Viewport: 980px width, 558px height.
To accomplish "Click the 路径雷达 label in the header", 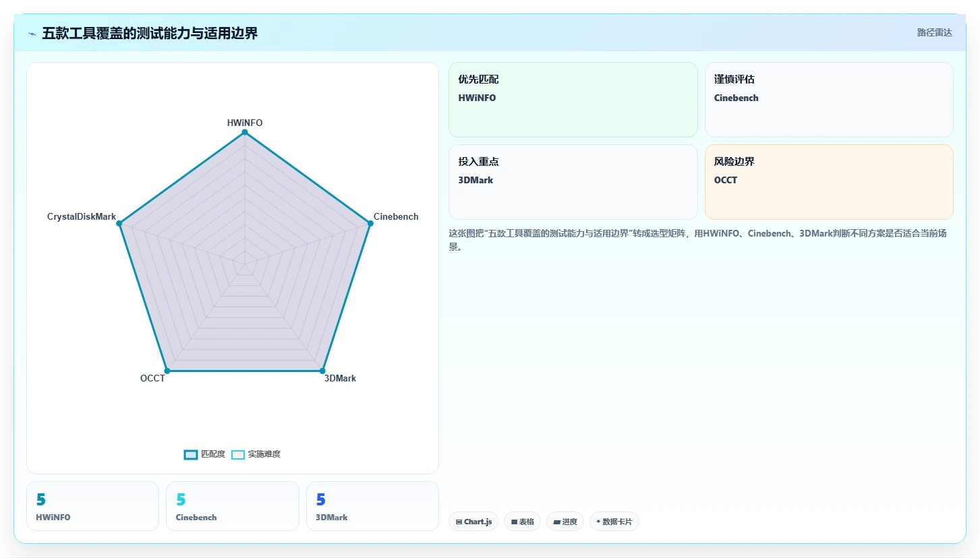I will click(934, 32).
